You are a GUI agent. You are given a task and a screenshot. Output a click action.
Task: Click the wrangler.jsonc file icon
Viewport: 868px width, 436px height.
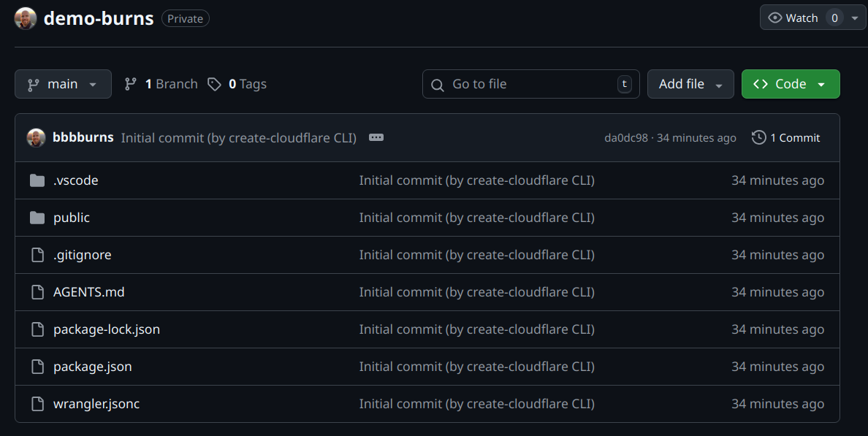37,404
